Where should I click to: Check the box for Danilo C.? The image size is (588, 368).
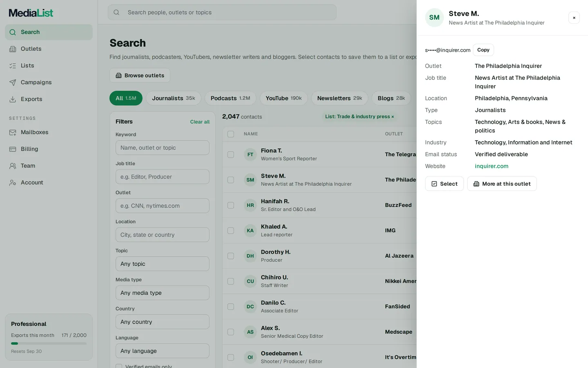(231, 307)
